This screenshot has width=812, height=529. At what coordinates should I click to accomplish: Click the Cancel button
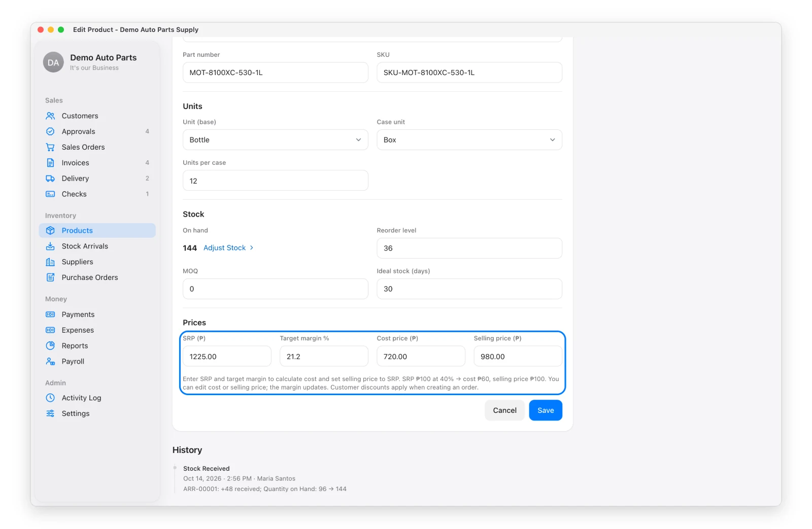click(504, 410)
